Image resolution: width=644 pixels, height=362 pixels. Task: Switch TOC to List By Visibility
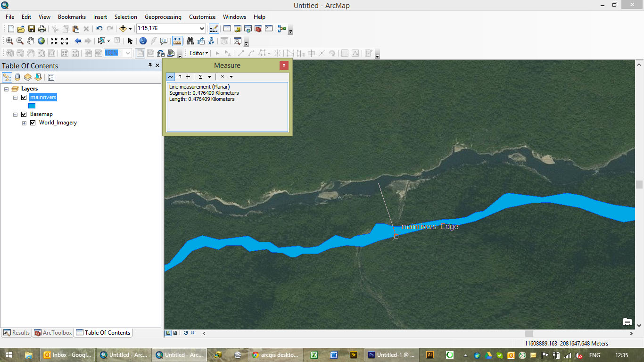(x=28, y=77)
